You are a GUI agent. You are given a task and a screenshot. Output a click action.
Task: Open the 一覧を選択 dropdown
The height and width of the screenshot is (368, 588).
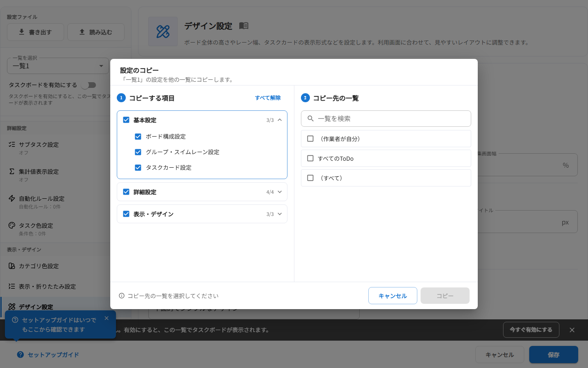[x=58, y=66]
